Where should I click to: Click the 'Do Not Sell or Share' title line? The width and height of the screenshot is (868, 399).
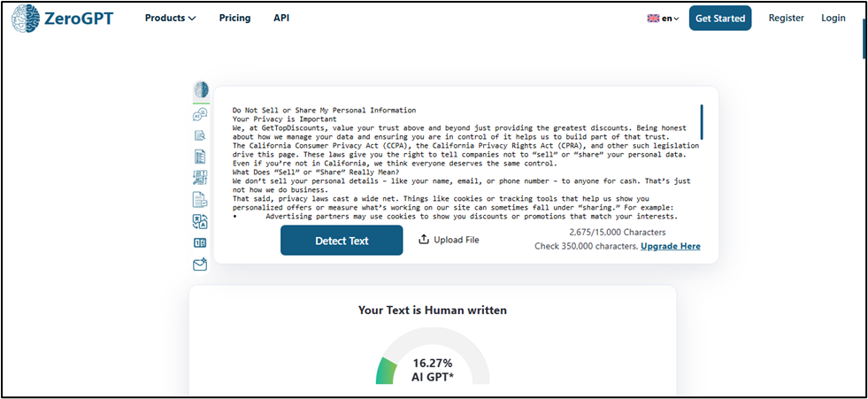click(324, 110)
